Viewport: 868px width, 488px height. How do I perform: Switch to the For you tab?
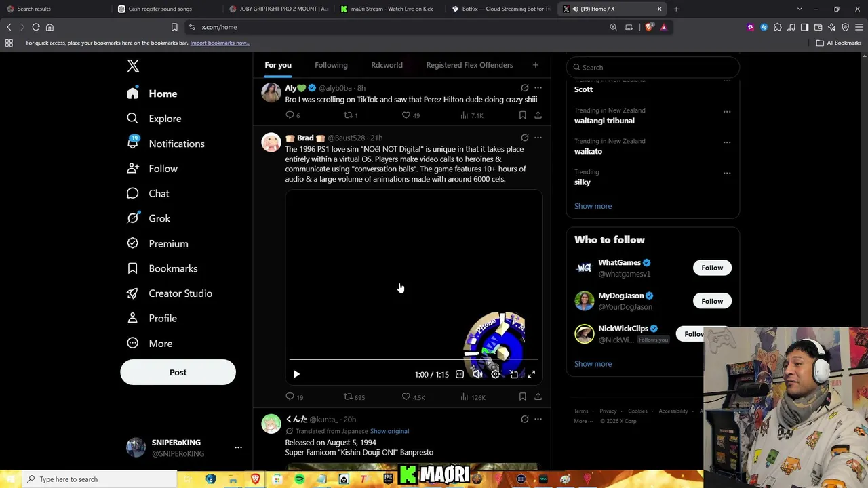[x=278, y=65]
